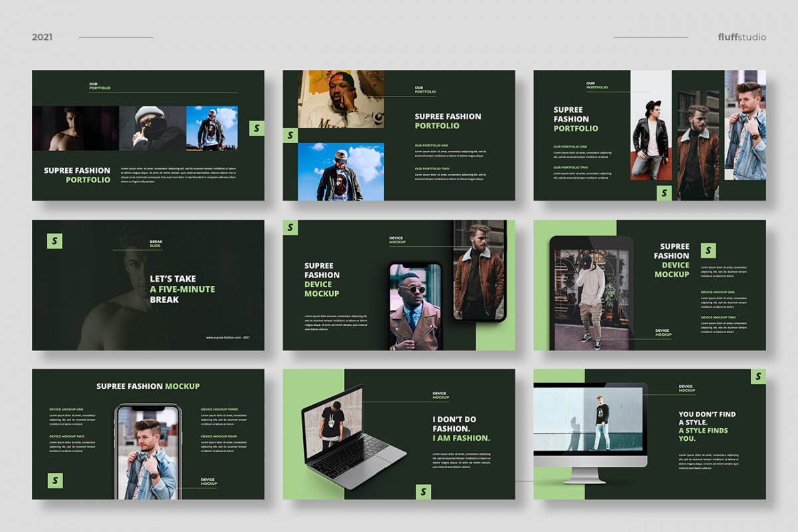Click the S logo on the laptop mockup slide
This screenshot has width=798, height=532.
424,492
